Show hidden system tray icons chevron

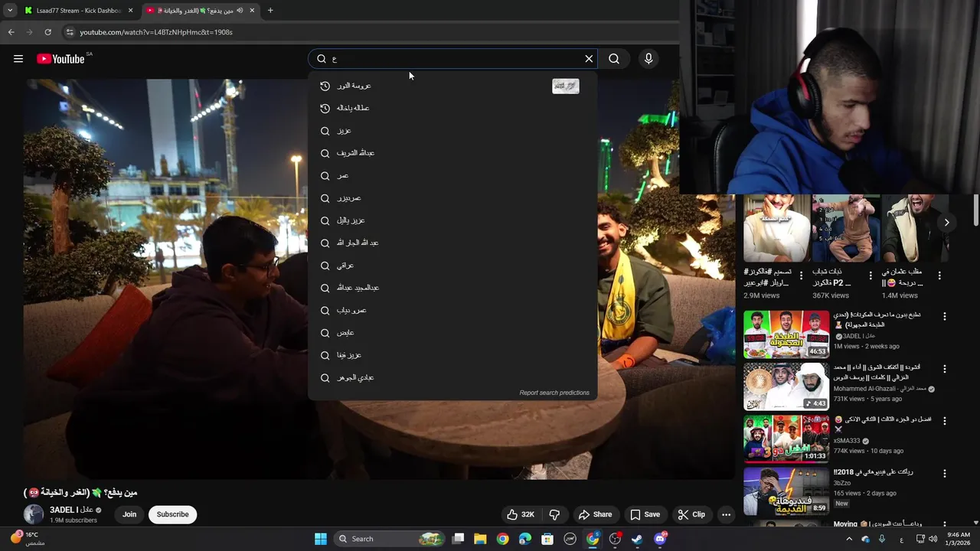click(849, 539)
